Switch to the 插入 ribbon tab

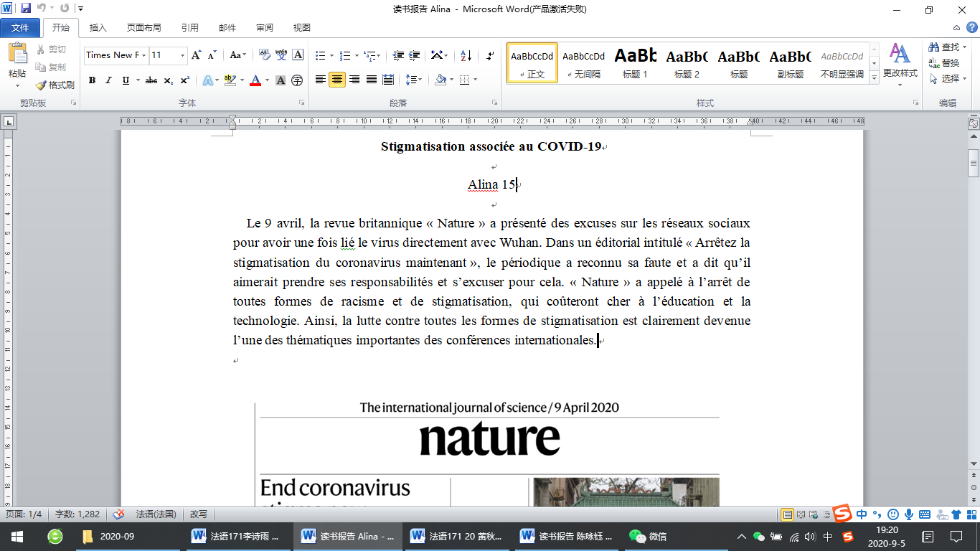click(x=98, y=28)
